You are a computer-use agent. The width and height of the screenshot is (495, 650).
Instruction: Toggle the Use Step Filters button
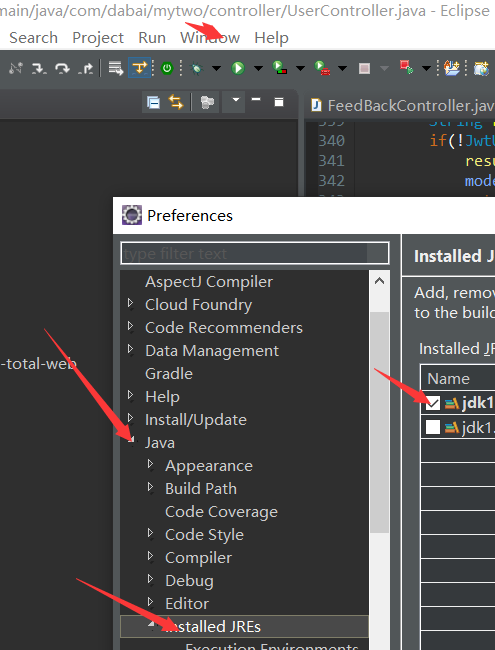tap(139, 68)
